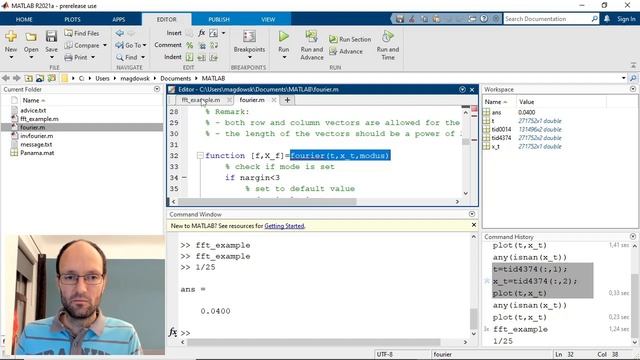Insert function fx icon in Edit section
The width and height of the screenshot is (640, 360).
coord(202,33)
